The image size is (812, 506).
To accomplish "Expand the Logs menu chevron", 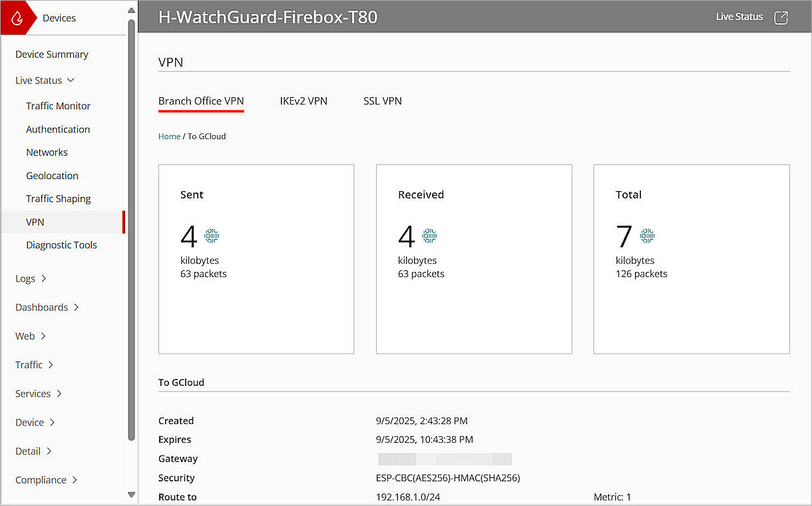I will coord(44,279).
